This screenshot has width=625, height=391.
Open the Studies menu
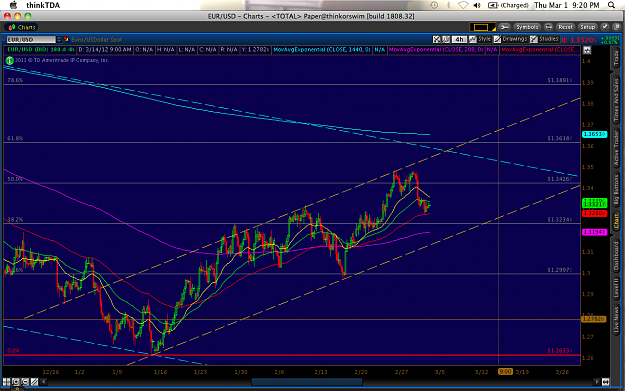544,39
